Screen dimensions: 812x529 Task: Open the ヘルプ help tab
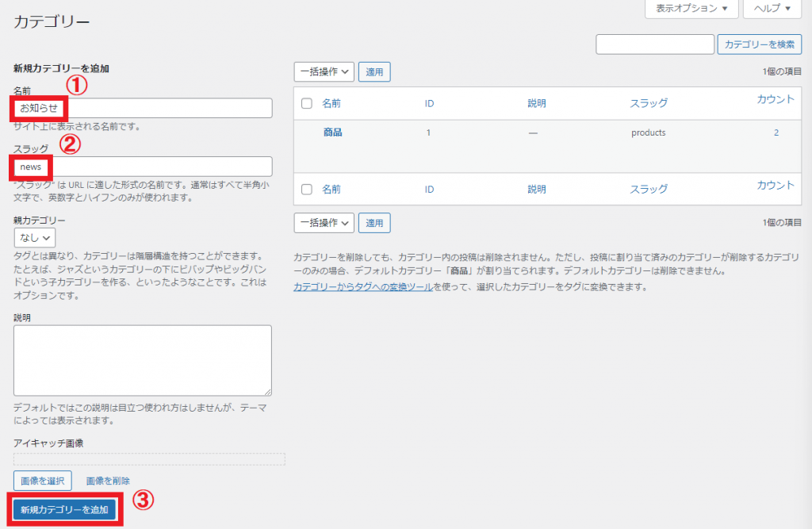coord(772,8)
